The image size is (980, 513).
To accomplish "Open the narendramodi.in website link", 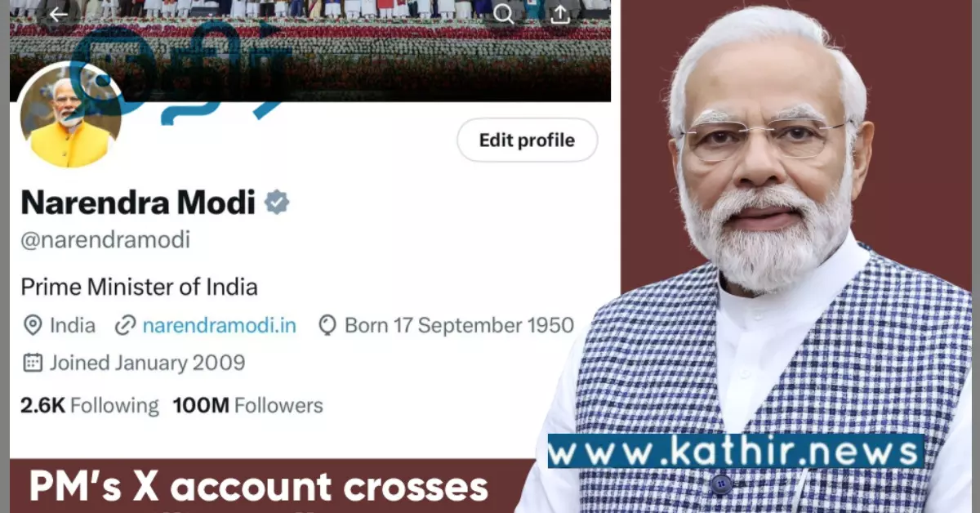I will click(219, 326).
